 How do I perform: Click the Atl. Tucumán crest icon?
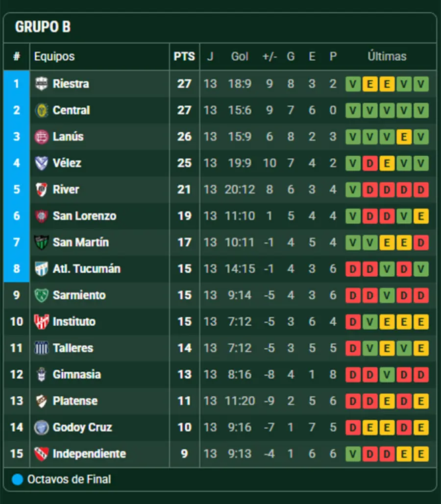pyautogui.click(x=42, y=269)
